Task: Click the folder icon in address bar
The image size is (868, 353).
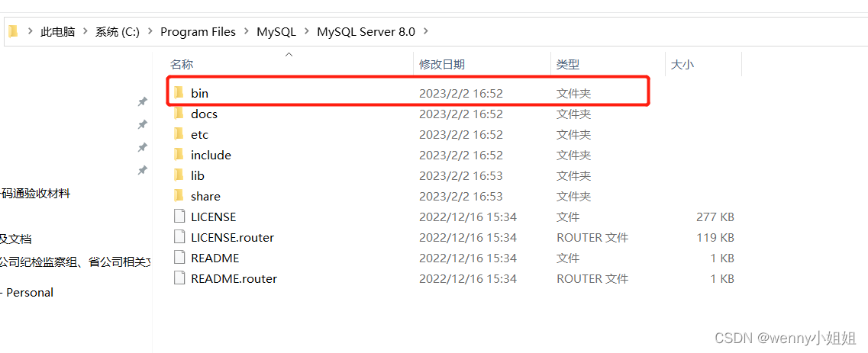Action: tap(13, 31)
